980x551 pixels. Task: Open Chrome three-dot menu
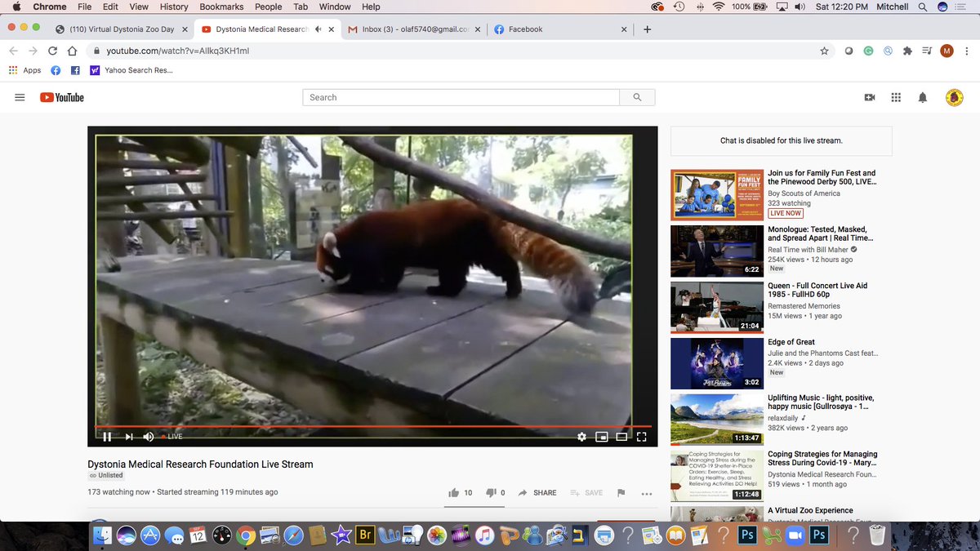(967, 51)
